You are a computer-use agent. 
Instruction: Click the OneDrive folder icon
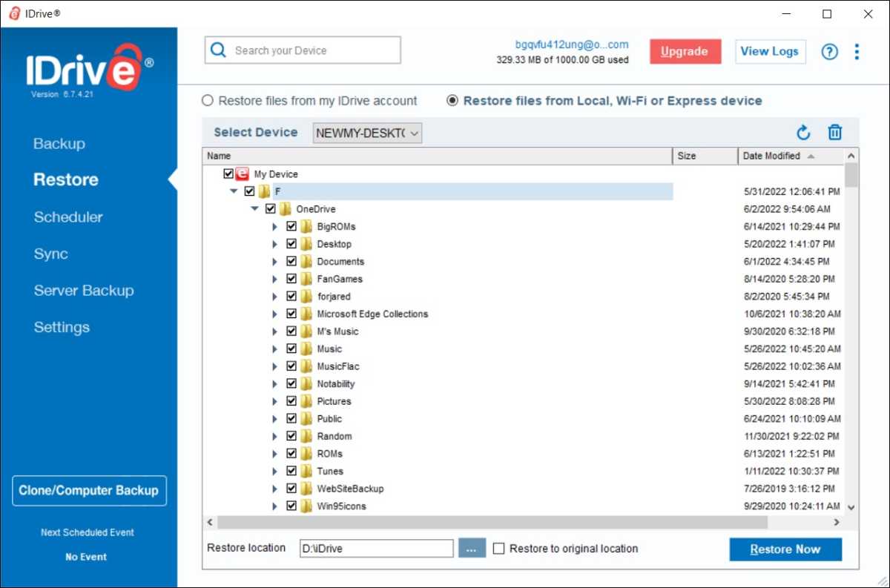click(285, 209)
